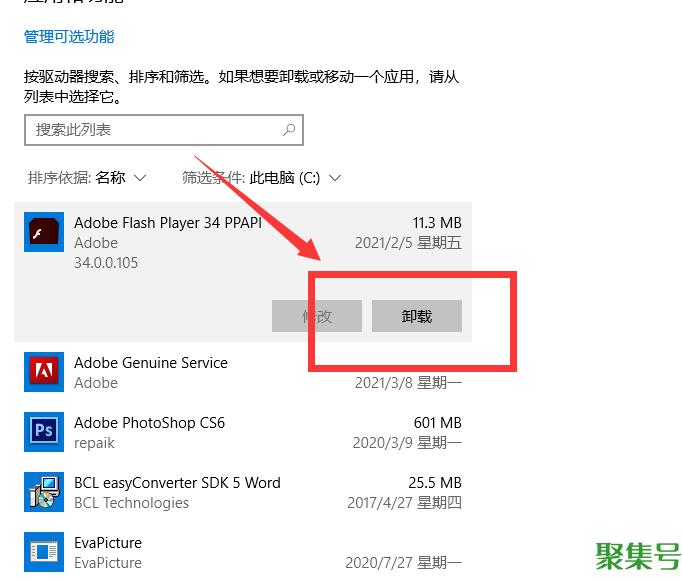
Task: Select the Adobe Genuine Service entry name
Action: 151,363
